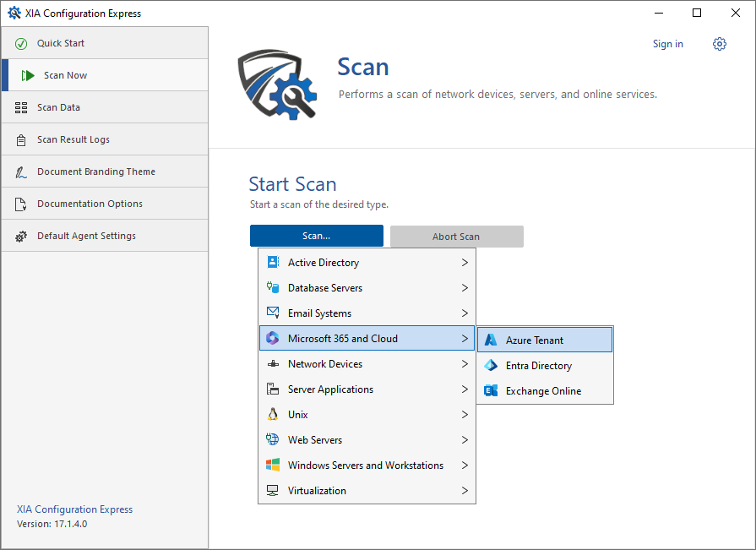Viewport: 756px width, 550px height.
Task: Click the Windows logo menu icon
Action: [x=273, y=466]
